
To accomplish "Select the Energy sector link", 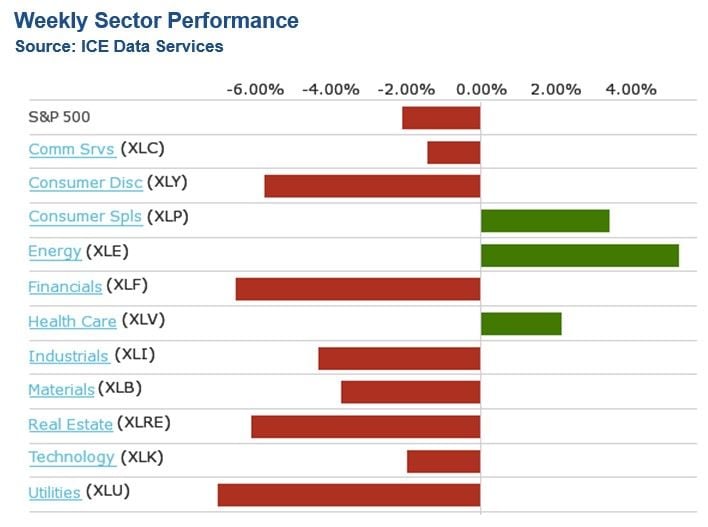I will pyautogui.click(x=54, y=252).
